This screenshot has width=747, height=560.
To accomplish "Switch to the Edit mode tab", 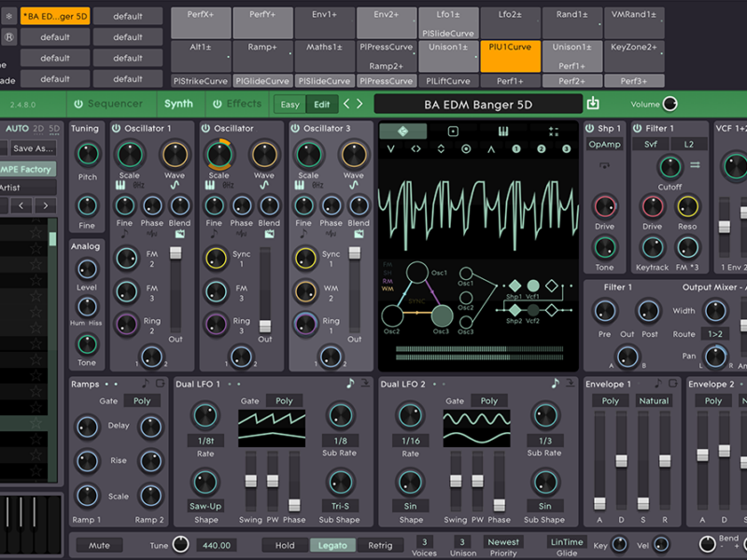I will (320, 104).
